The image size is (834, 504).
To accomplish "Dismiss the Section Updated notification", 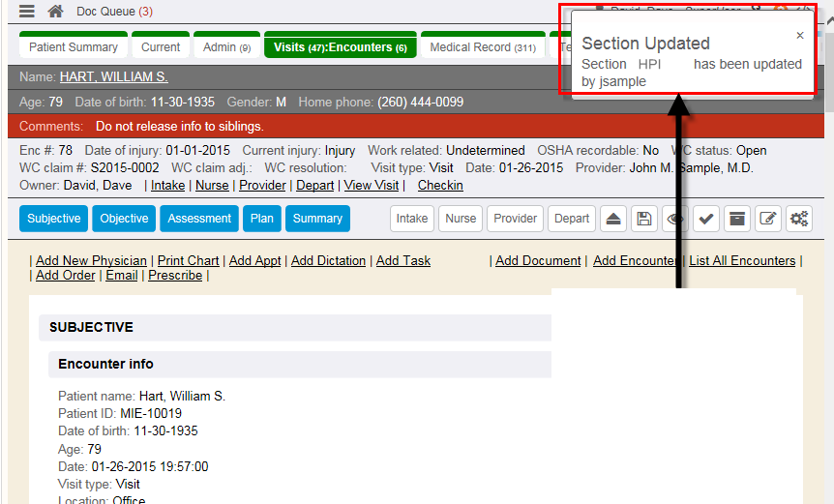I will click(x=799, y=36).
